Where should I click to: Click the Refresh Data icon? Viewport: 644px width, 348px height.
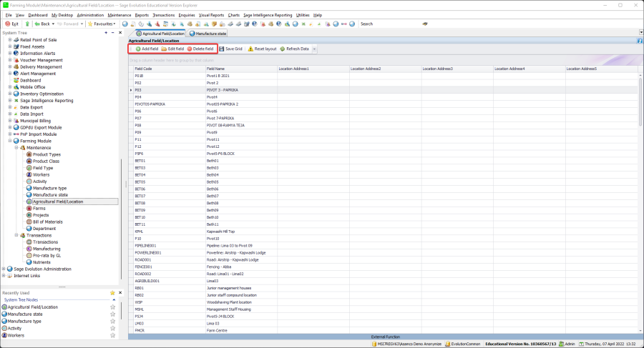(x=283, y=49)
